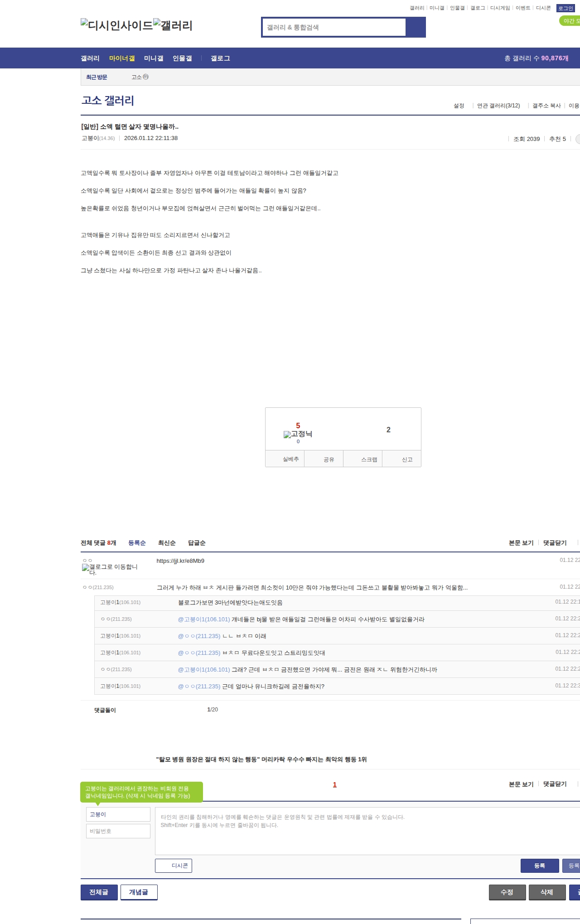Click the 비밀번호 password field

118,831
